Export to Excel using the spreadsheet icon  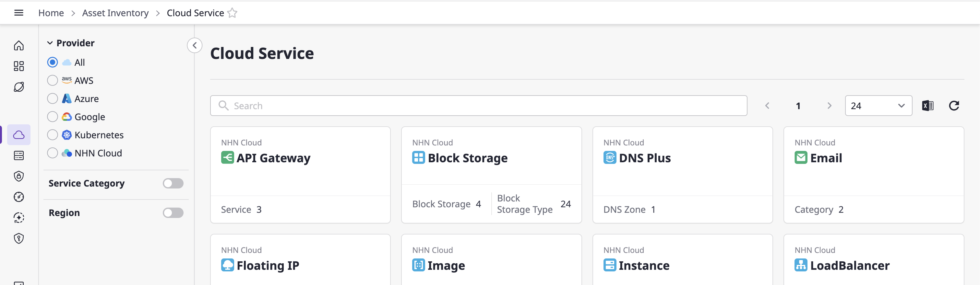(x=927, y=106)
